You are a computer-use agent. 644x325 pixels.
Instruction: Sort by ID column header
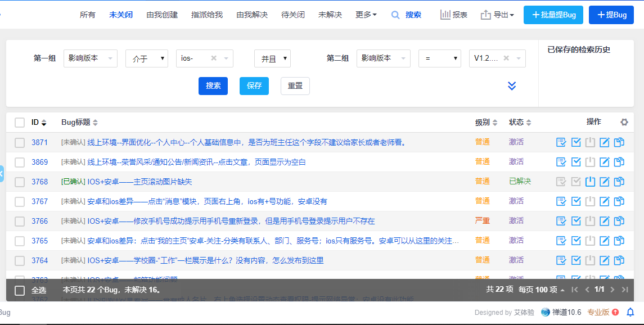tap(38, 122)
